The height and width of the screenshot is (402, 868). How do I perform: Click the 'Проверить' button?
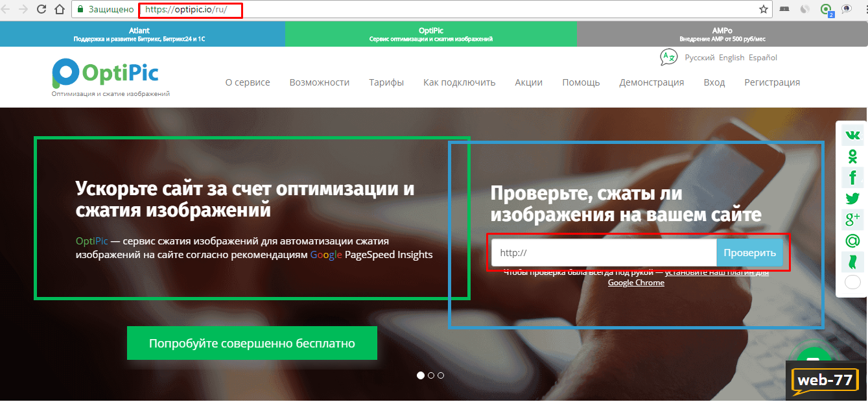[x=750, y=253]
